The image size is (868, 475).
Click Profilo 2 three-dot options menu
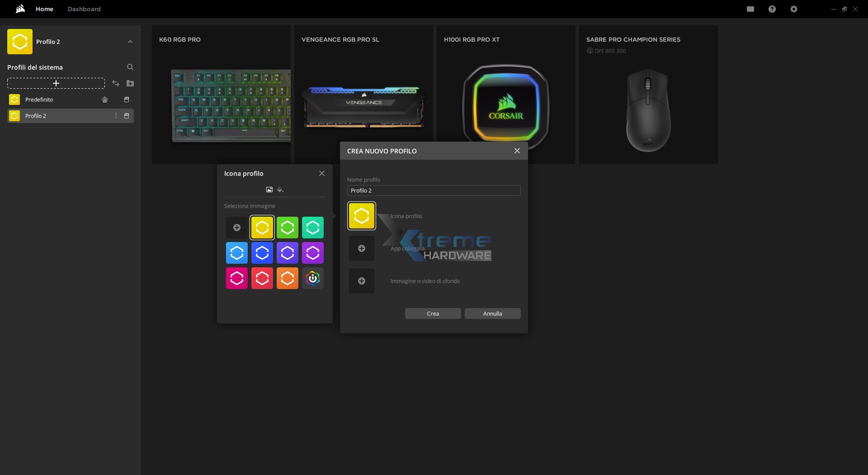116,116
